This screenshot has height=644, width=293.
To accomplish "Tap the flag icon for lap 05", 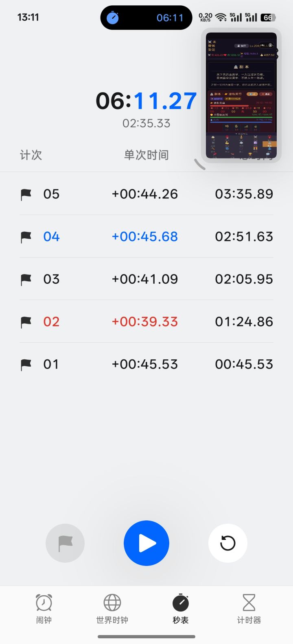I will click(x=26, y=194).
